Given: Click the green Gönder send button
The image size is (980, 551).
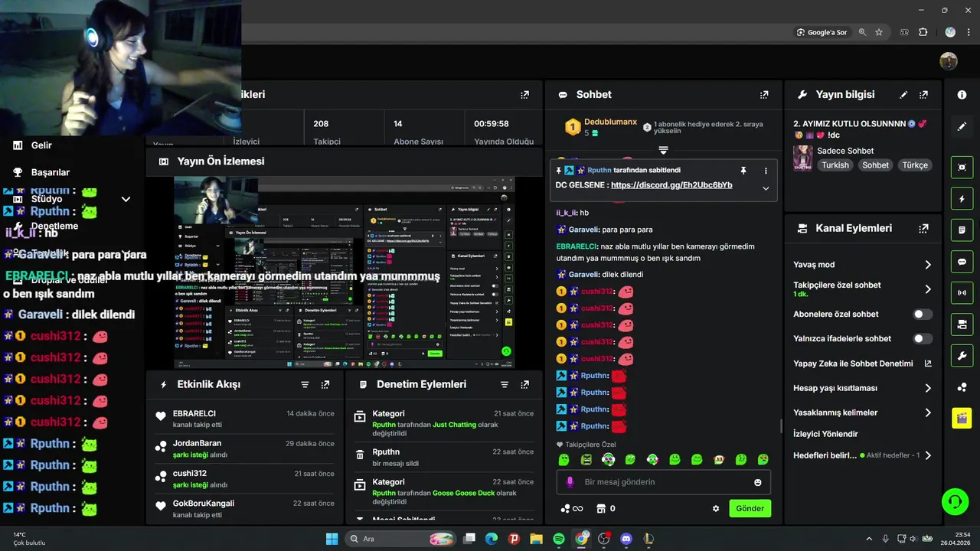Looking at the screenshot, I should (x=750, y=508).
